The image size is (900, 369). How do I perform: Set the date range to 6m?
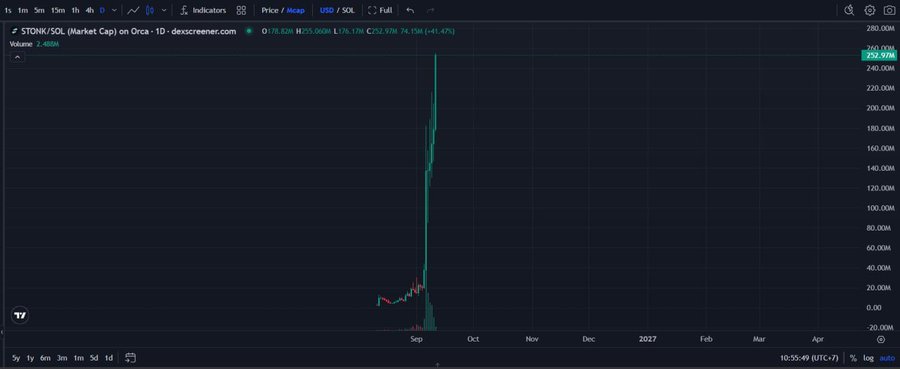coord(45,358)
